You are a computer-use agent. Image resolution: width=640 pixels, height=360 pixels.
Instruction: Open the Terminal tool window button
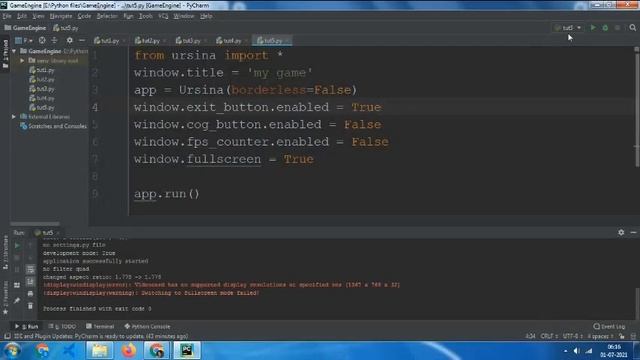[100, 327]
